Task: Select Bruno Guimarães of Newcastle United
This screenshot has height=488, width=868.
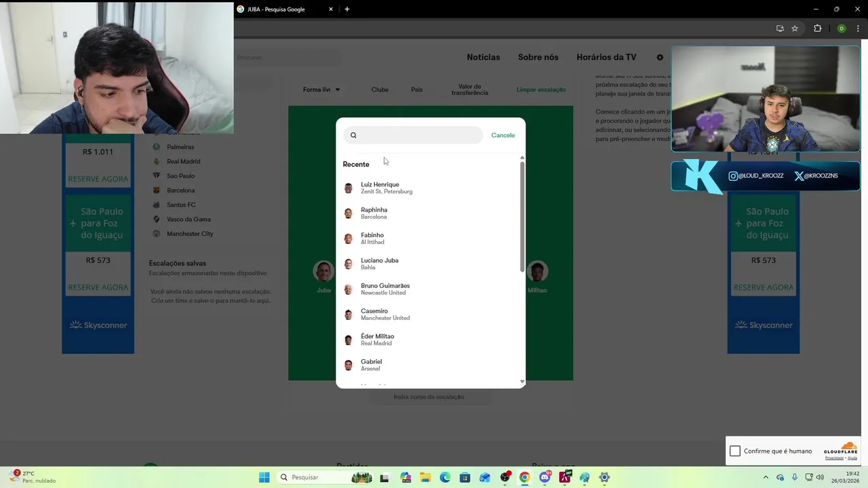Action: coord(431,289)
